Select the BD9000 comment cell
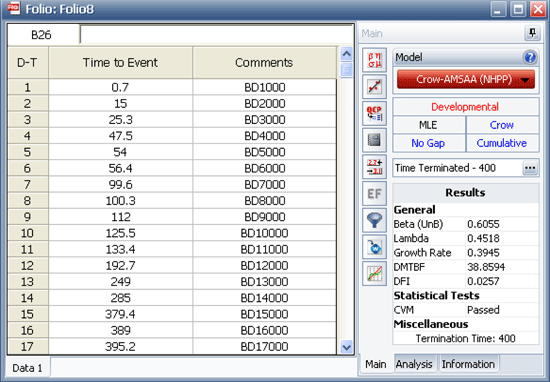 pyautogui.click(x=264, y=217)
